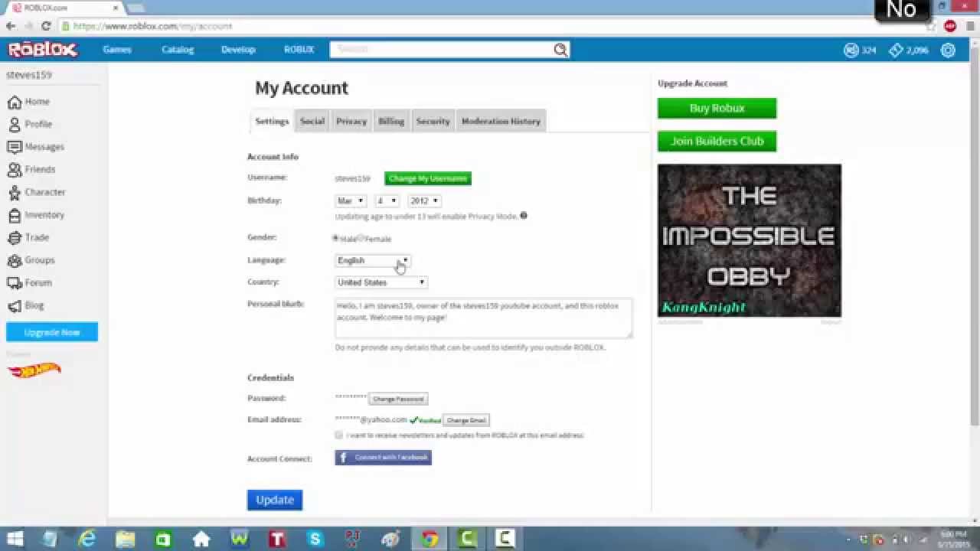Expand the Language dropdown
The width and height of the screenshot is (980, 551).
point(373,260)
